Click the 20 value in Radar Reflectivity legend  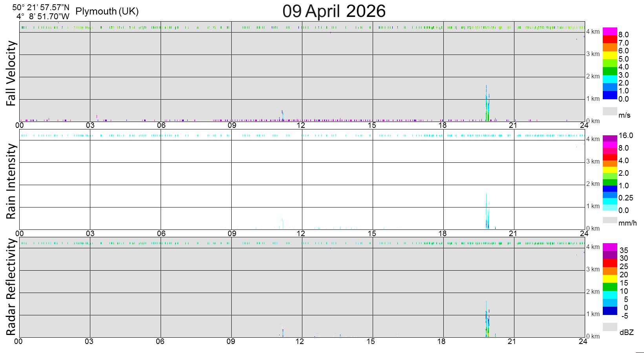(624, 275)
